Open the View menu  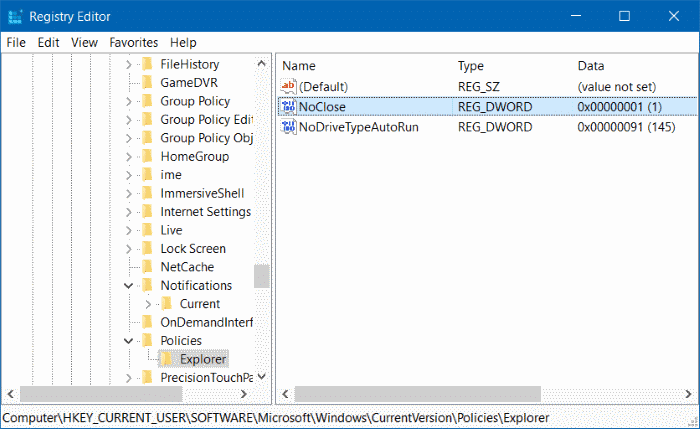tap(84, 42)
